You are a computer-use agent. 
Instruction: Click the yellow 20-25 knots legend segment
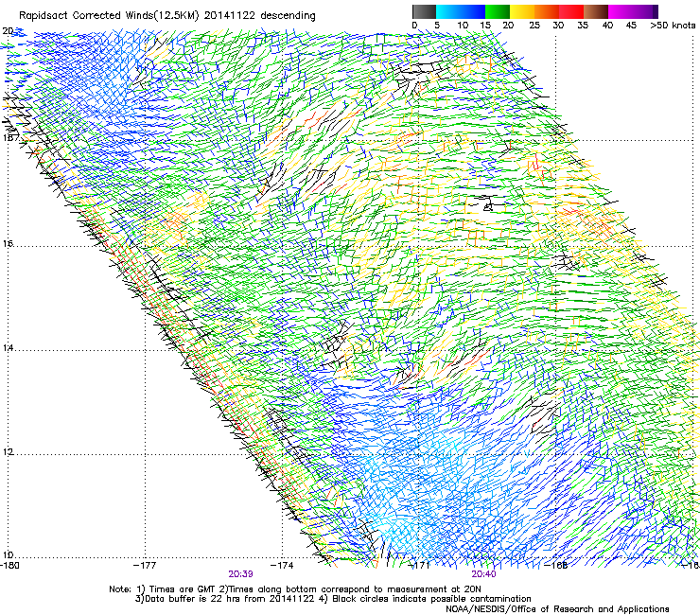(522, 11)
